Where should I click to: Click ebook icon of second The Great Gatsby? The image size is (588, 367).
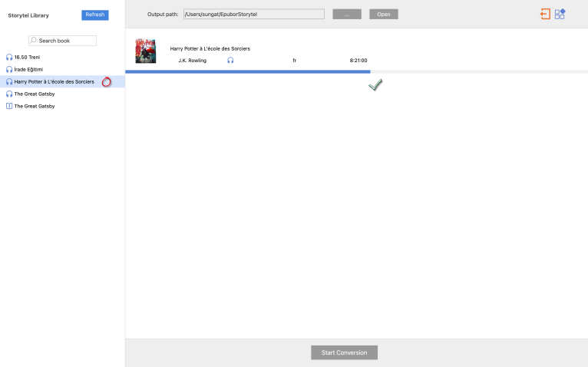(x=9, y=106)
